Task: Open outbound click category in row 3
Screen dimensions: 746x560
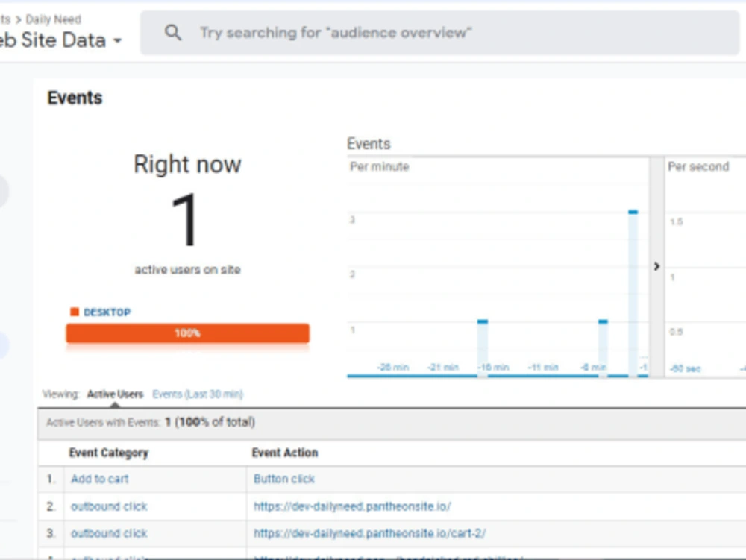Action: [x=109, y=533]
